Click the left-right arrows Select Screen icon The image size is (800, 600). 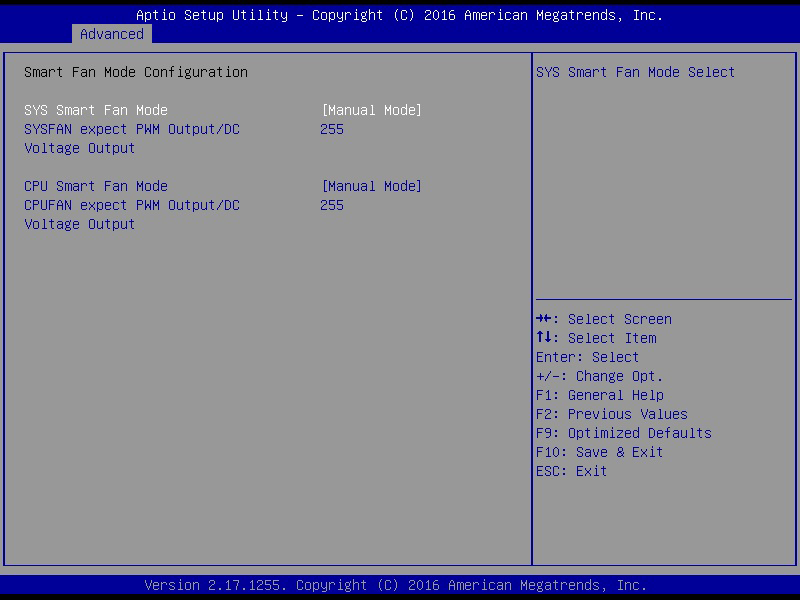[543, 319]
